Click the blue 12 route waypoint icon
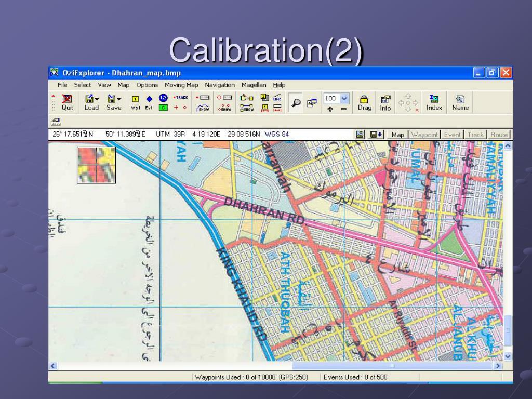The width and height of the screenshot is (532, 399). [x=163, y=98]
